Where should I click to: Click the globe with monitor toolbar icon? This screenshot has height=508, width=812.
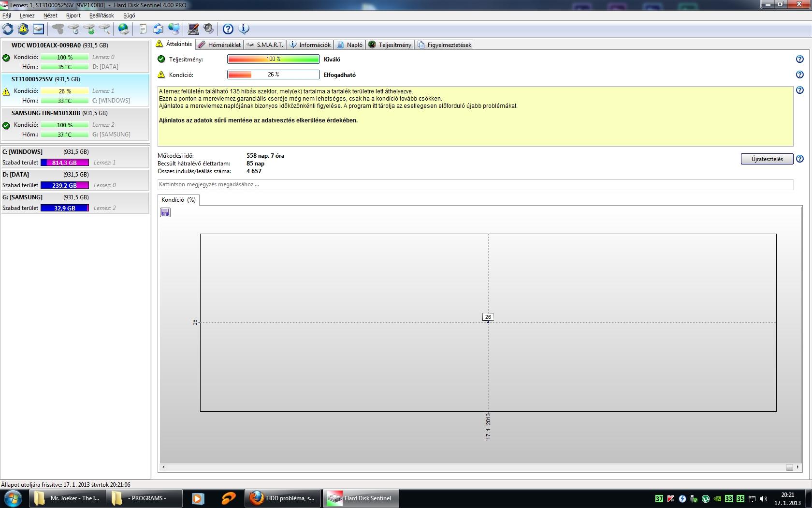[174, 29]
